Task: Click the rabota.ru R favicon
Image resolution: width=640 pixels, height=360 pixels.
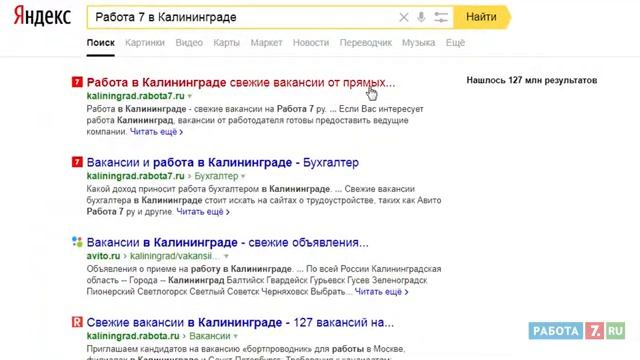Action: click(77, 322)
